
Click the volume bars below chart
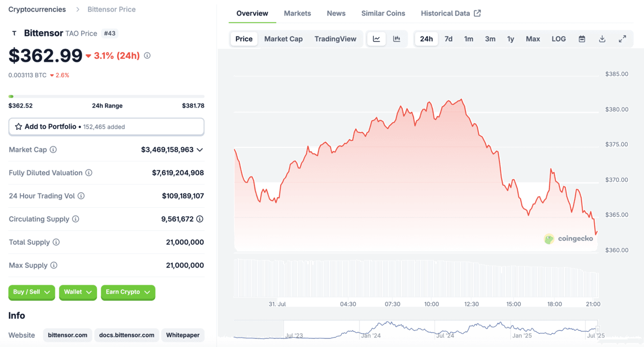point(416,279)
